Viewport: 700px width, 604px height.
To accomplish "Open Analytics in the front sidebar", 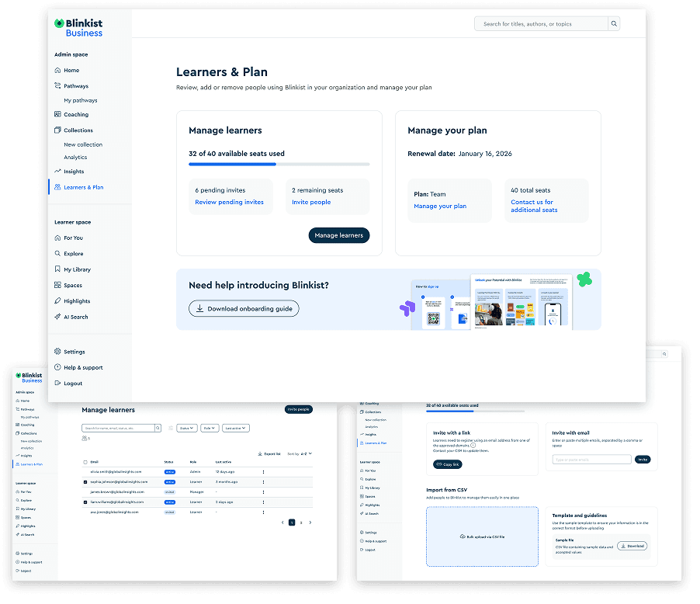I will 75,157.
